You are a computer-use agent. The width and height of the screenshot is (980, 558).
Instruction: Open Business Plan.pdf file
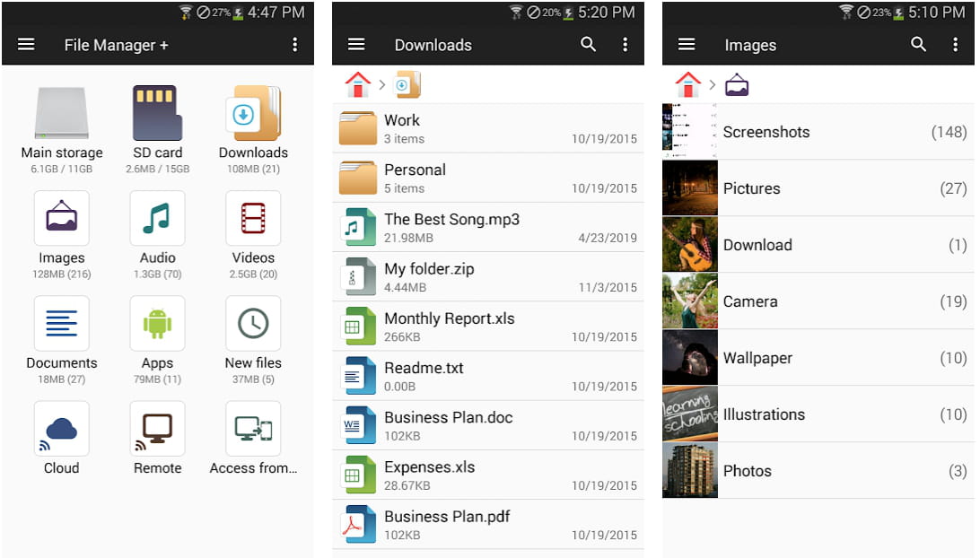487,525
